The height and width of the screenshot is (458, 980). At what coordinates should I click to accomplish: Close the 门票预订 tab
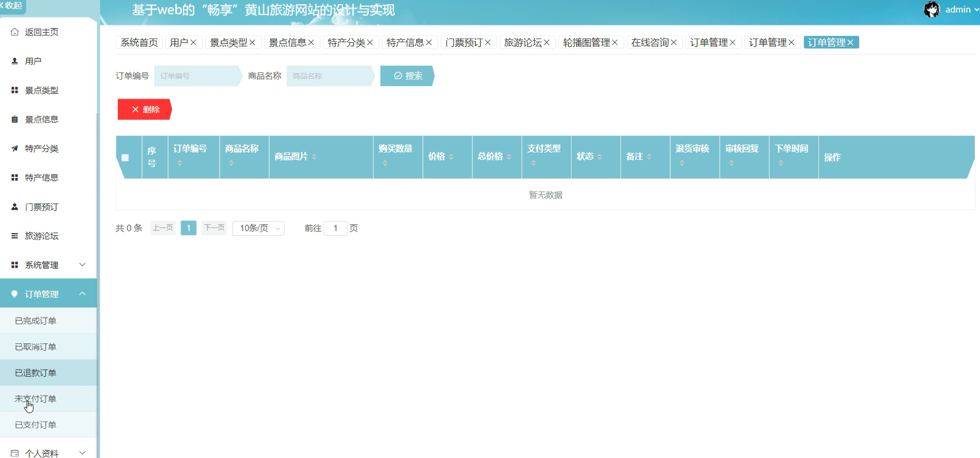click(488, 42)
